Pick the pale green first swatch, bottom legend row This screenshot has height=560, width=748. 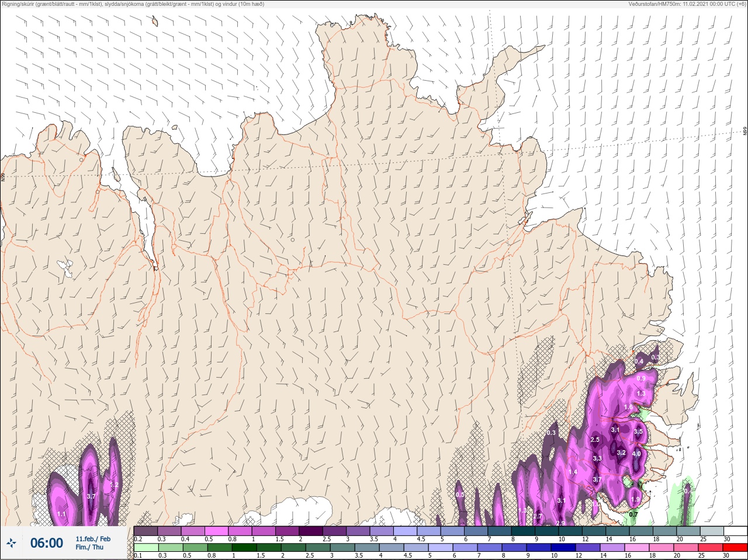tap(146, 548)
